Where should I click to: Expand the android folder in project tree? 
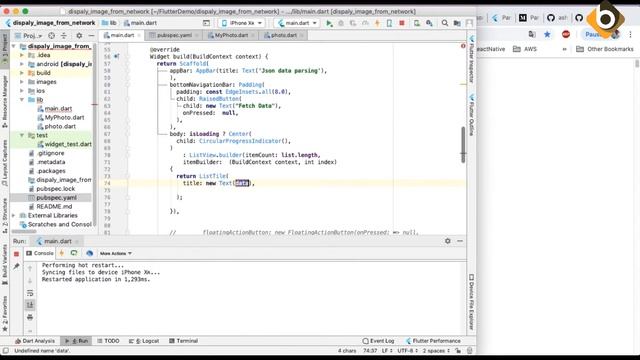22,64
